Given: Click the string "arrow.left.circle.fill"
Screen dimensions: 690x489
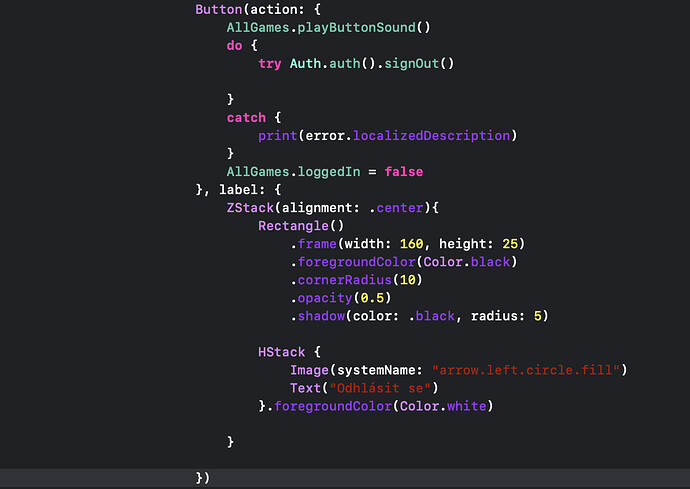Looking at the screenshot, I should click(x=526, y=371).
